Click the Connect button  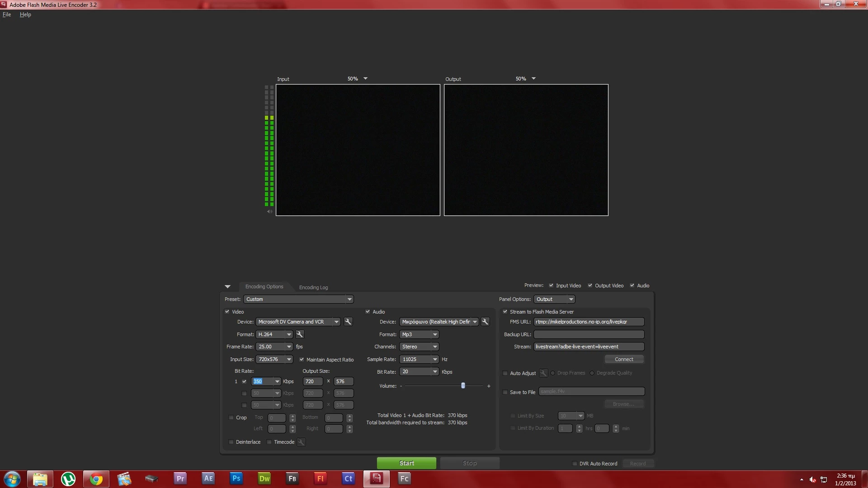[x=624, y=359]
